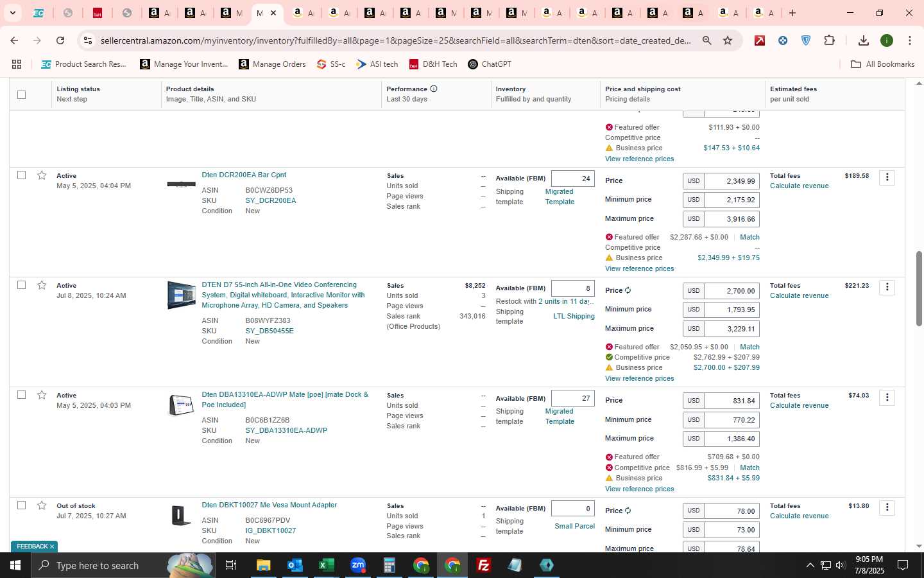Image resolution: width=924 pixels, height=578 pixels.
Task: Click the page vertical scrollbar thumb
Action: (x=919, y=288)
